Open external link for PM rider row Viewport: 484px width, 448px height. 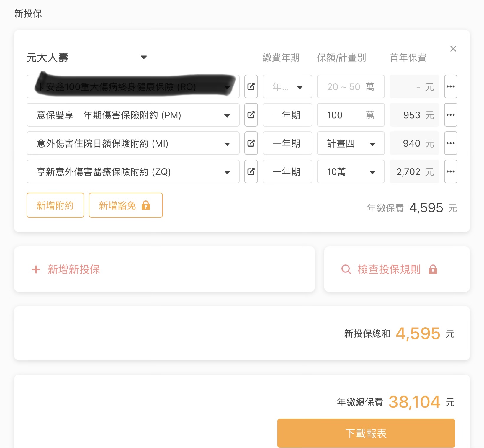coord(251,115)
